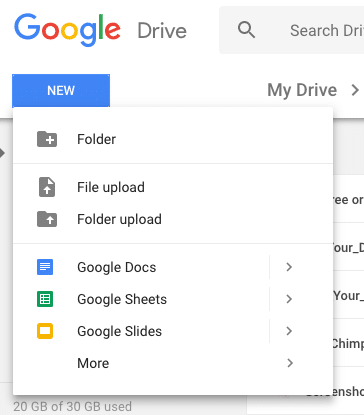Click the new folder plus icon
The height and width of the screenshot is (415, 364).
coord(47,139)
